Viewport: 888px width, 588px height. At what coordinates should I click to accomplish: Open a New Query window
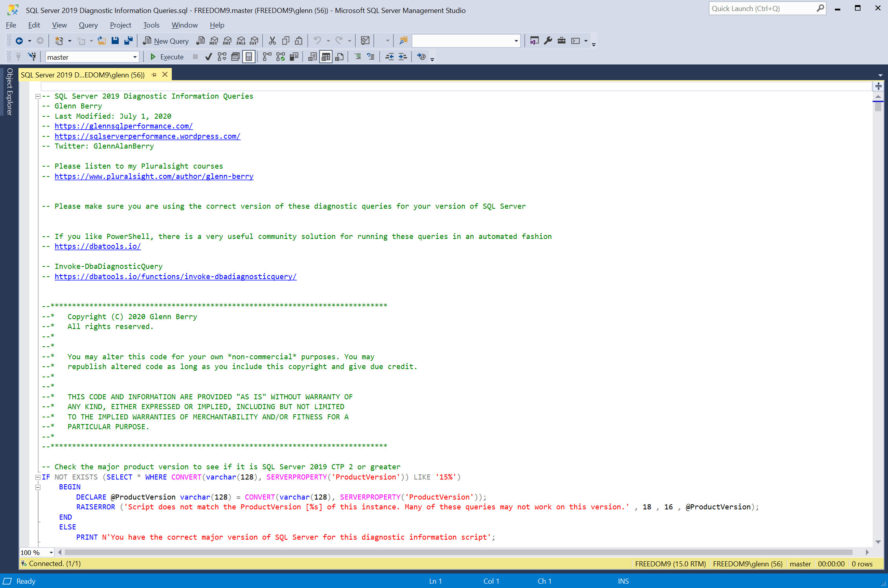pos(165,40)
